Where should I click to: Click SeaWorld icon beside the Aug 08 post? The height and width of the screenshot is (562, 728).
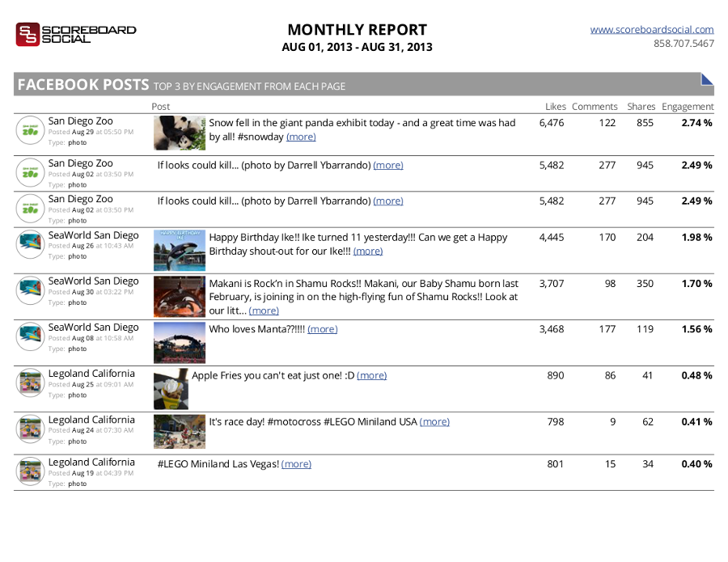pos(30,336)
